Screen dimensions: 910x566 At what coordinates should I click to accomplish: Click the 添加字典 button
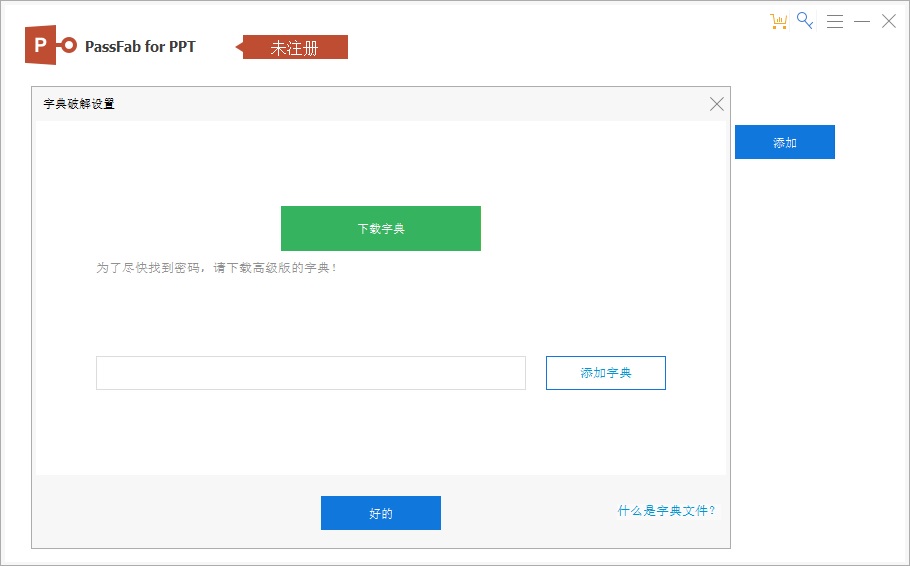pos(606,373)
